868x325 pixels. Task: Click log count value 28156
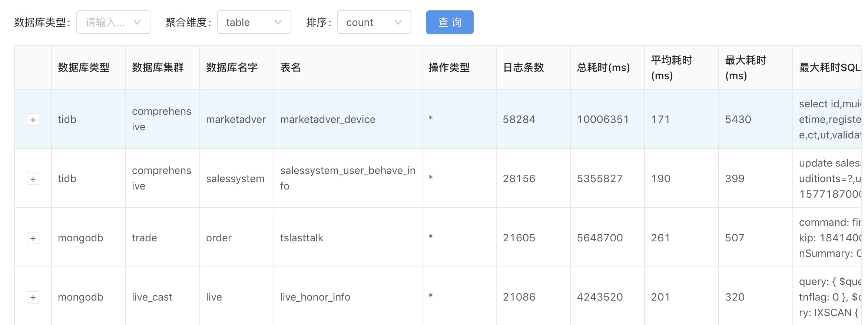click(519, 178)
